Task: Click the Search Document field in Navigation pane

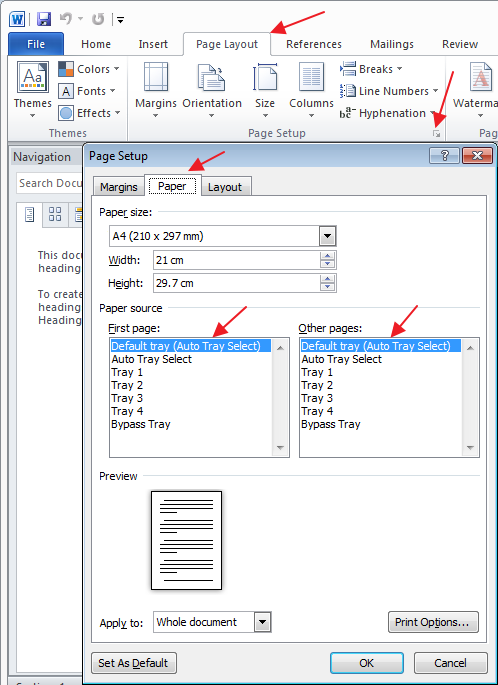Action: [49, 183]
